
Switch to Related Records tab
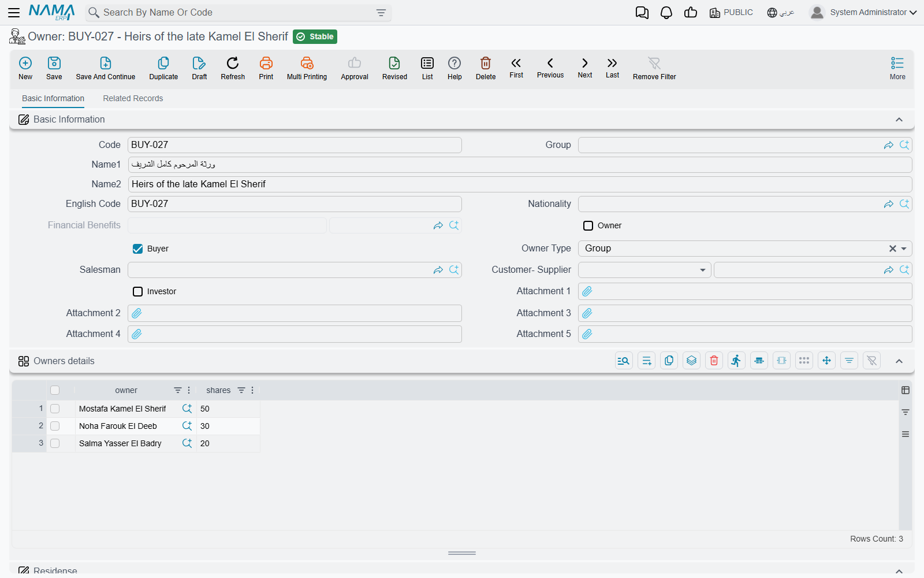click(133, 98)
